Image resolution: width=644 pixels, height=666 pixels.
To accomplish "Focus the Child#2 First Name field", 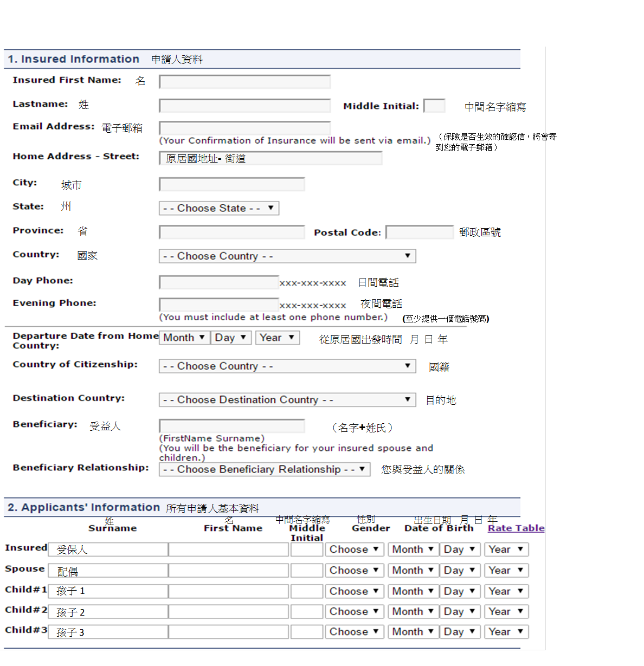I will pyautogui.click(x=228, y=612).
